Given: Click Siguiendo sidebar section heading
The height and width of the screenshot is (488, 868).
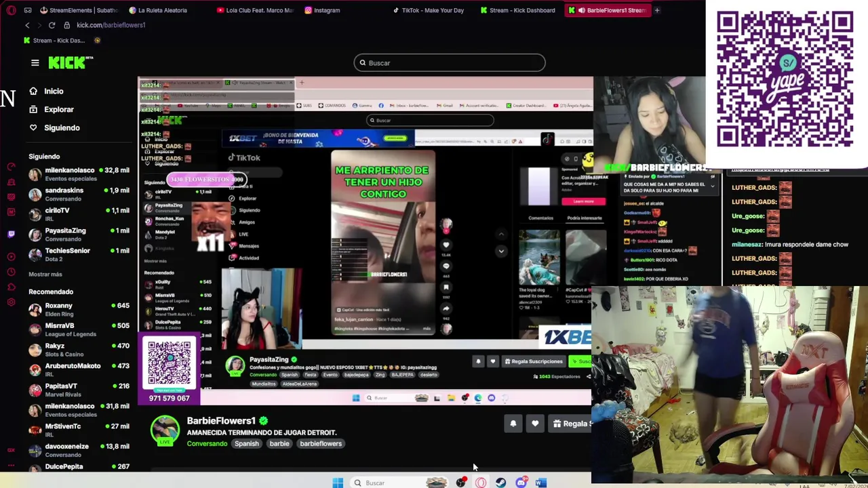Looking at the screenshot, I should point(44,157).
